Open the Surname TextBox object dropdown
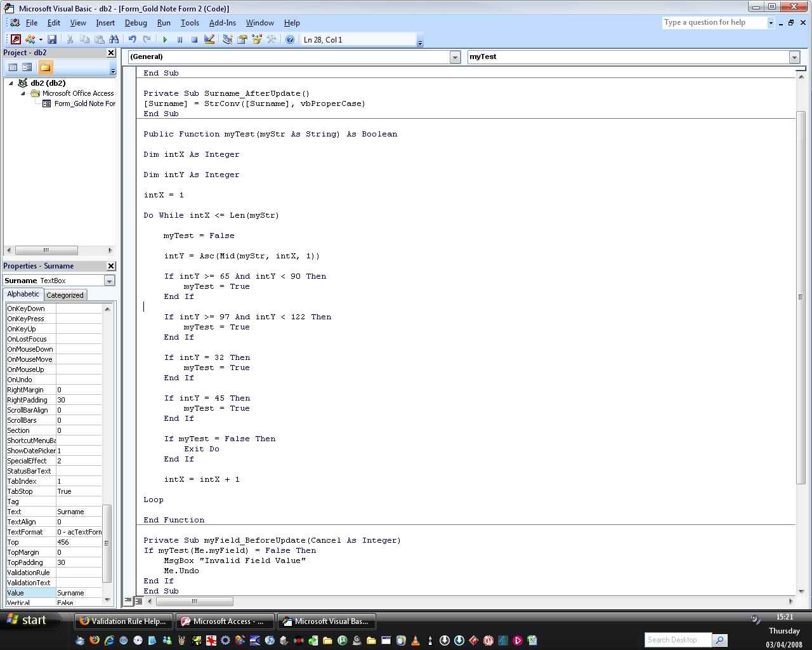The image size is (812, 650). click(109, 281)
